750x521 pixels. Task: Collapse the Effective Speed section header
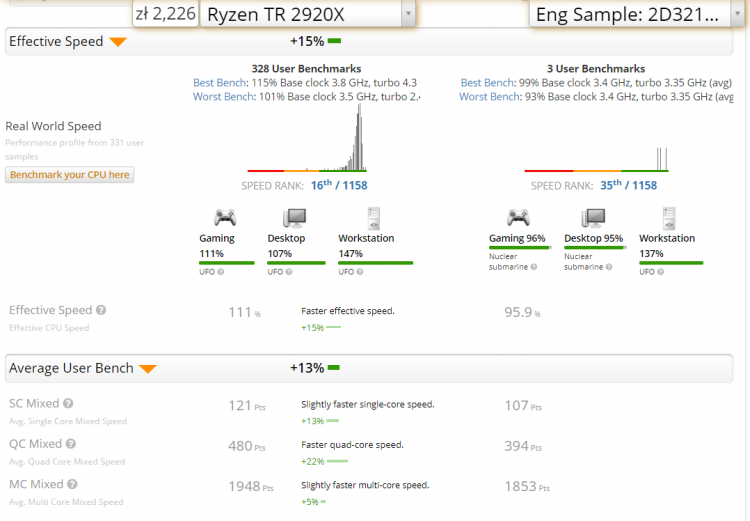pos(118,42)
